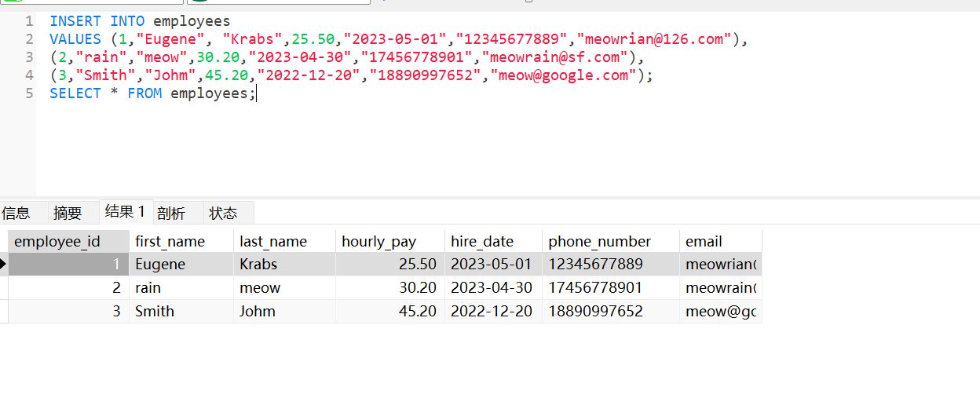The height and width of the screenshot is (420, 980).
Task: Open the 剖析 tab
Action: coord(171,213)
